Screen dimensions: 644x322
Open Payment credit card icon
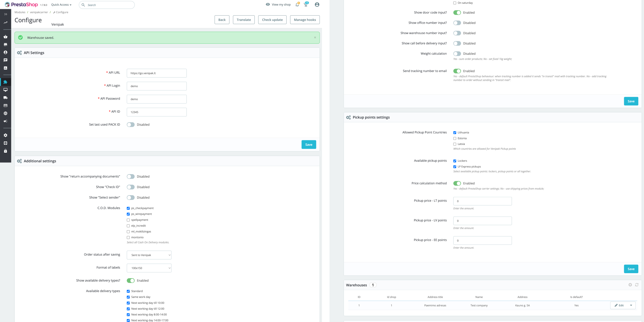(5, 105)
